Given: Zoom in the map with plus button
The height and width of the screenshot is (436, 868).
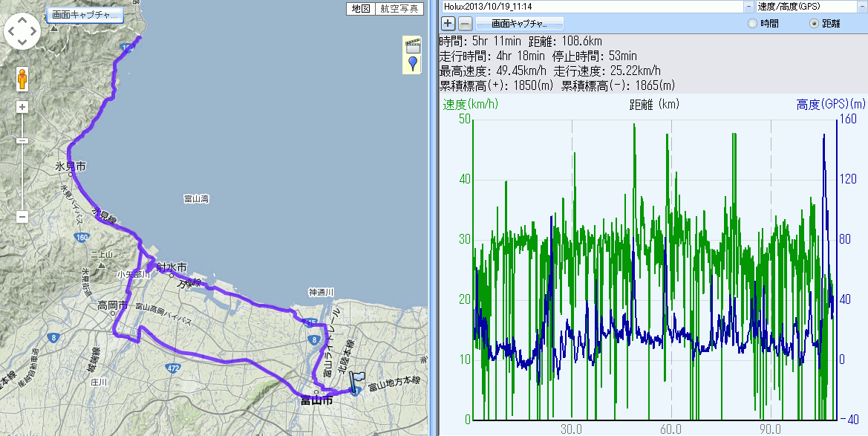Looking at the screenshot, I should [x=23, y=107].
